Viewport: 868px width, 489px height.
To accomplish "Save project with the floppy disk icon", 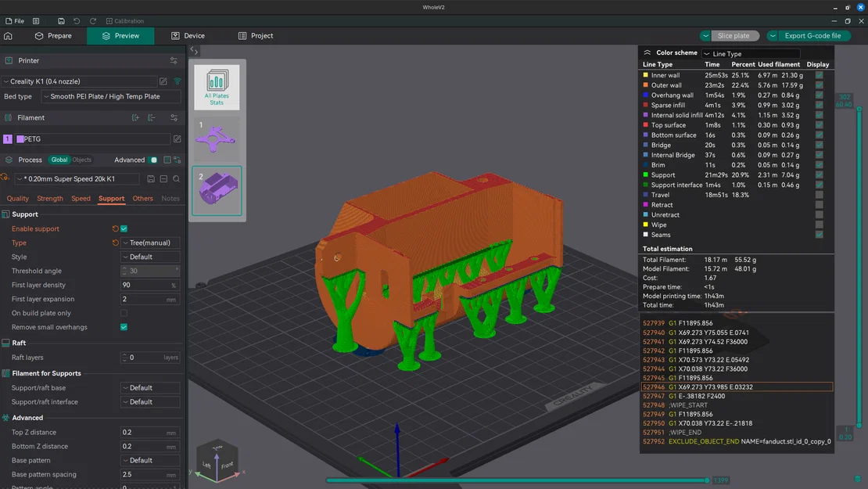I will 61,21.
